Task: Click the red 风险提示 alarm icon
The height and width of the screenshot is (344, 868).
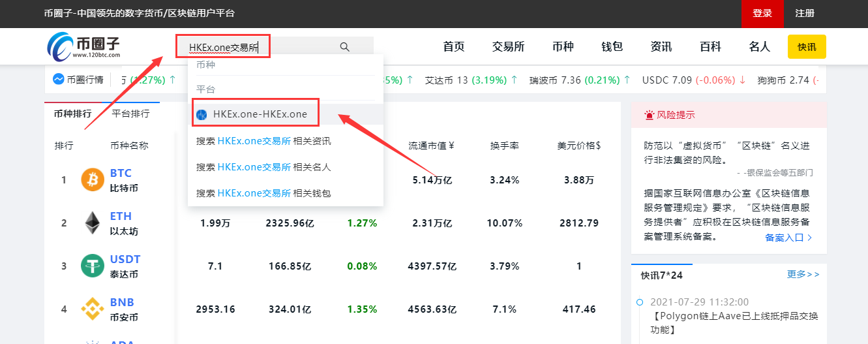Action: click(649, 115)
